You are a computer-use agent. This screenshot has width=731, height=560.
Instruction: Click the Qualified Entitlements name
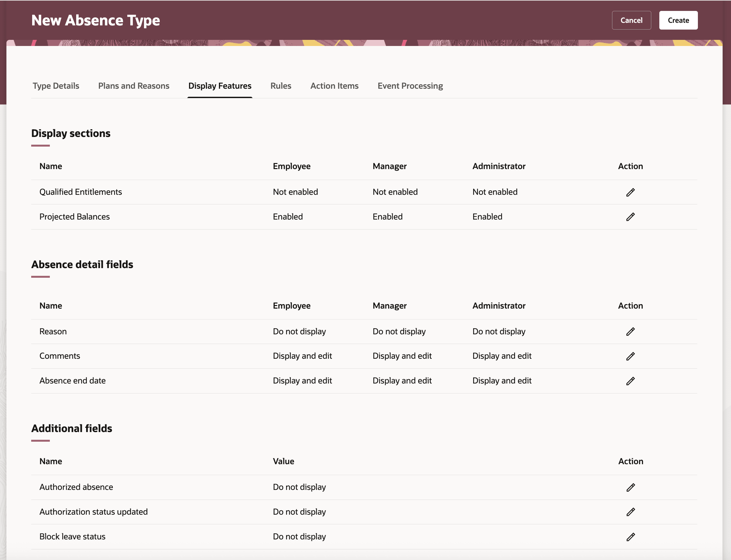[x=81, y=192]
